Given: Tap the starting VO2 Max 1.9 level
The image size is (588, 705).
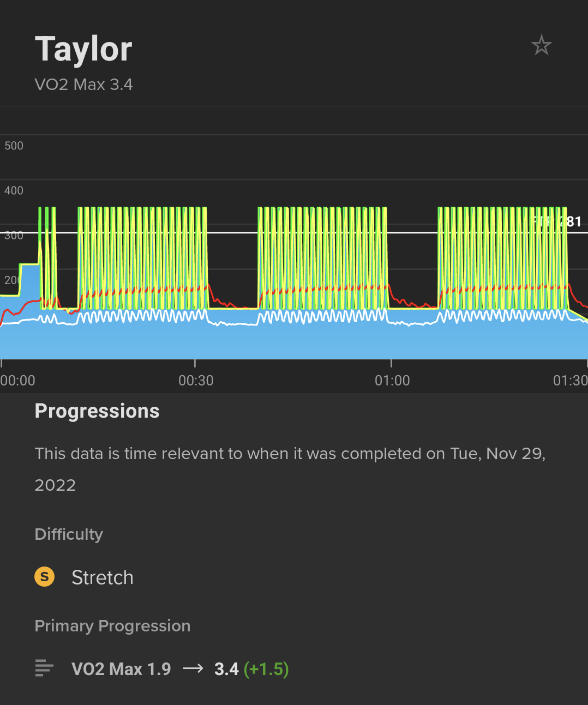Looking at the screenshot, I should (x=121, y=669).
